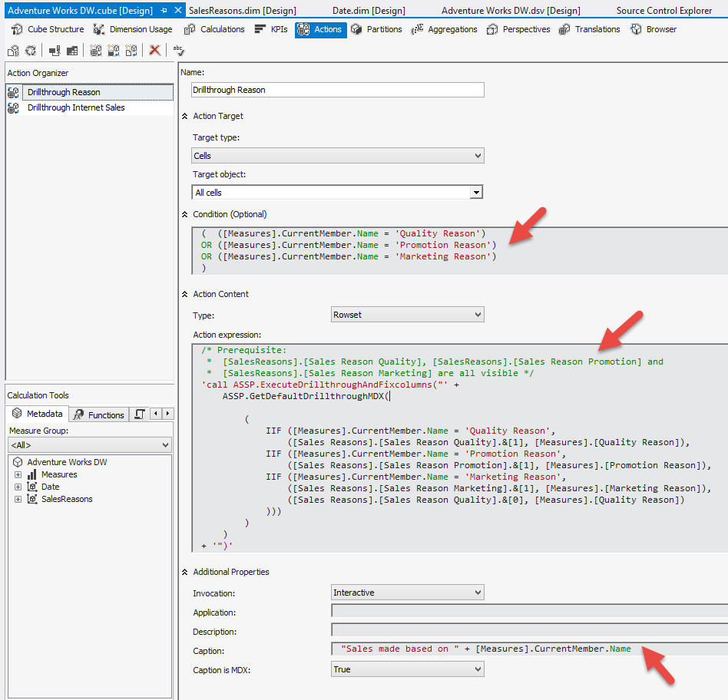Click the Drillthrough Internet Sales action icon
The image size is (728, 700).
14,107
